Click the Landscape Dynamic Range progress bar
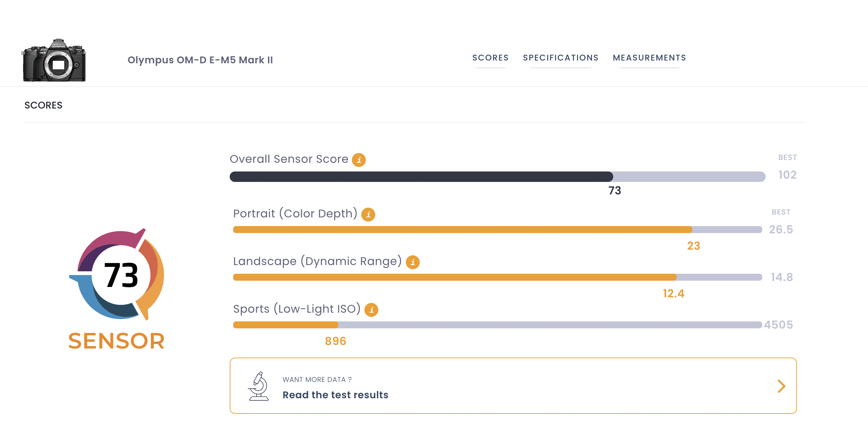Image resolution: width=868 pixels, height=432 pixels. 454,277
